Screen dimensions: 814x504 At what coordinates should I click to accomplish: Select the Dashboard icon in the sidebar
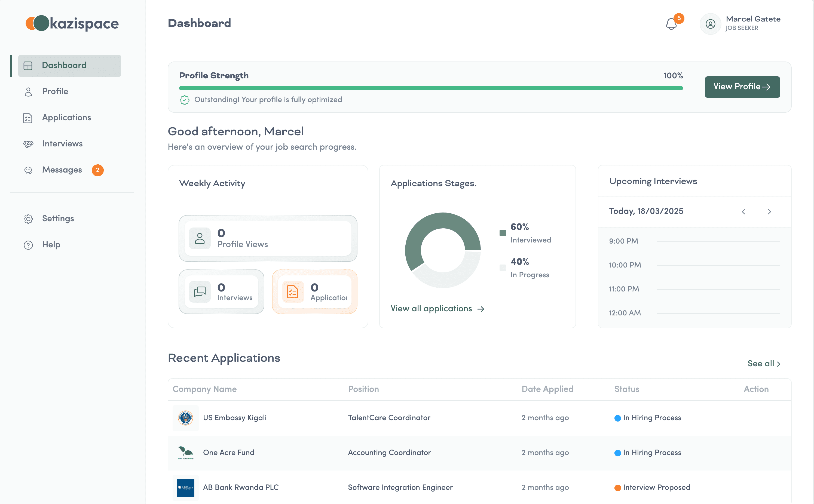click(28, 65)
